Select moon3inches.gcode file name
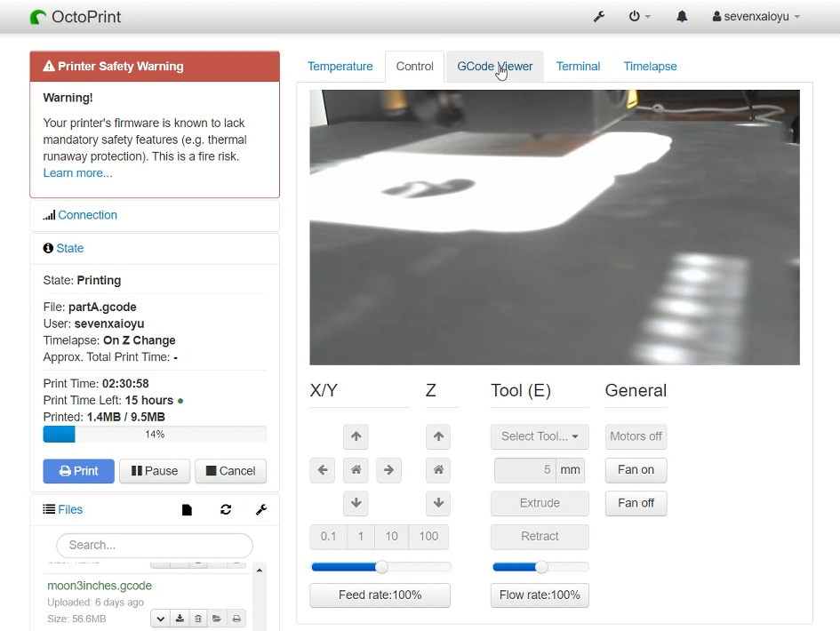The width and height of the screenshot is (840, 631). click(100, 586)
